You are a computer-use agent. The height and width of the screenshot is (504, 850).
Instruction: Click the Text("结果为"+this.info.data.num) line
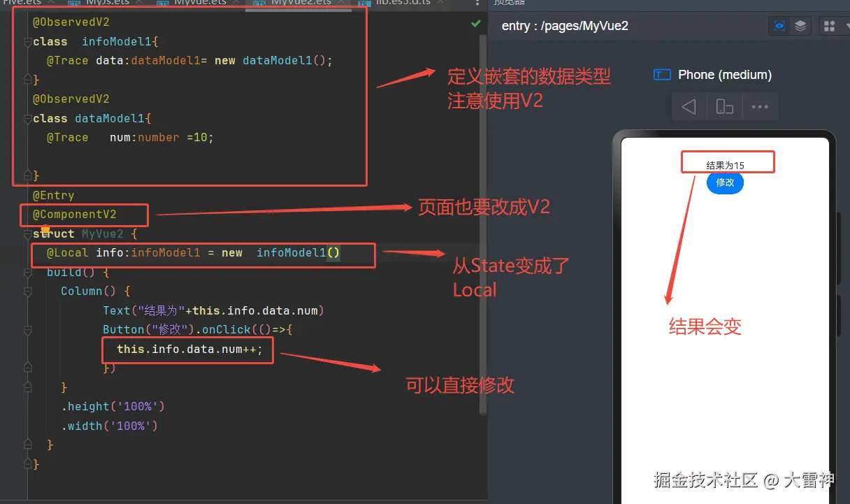point(213,311)
